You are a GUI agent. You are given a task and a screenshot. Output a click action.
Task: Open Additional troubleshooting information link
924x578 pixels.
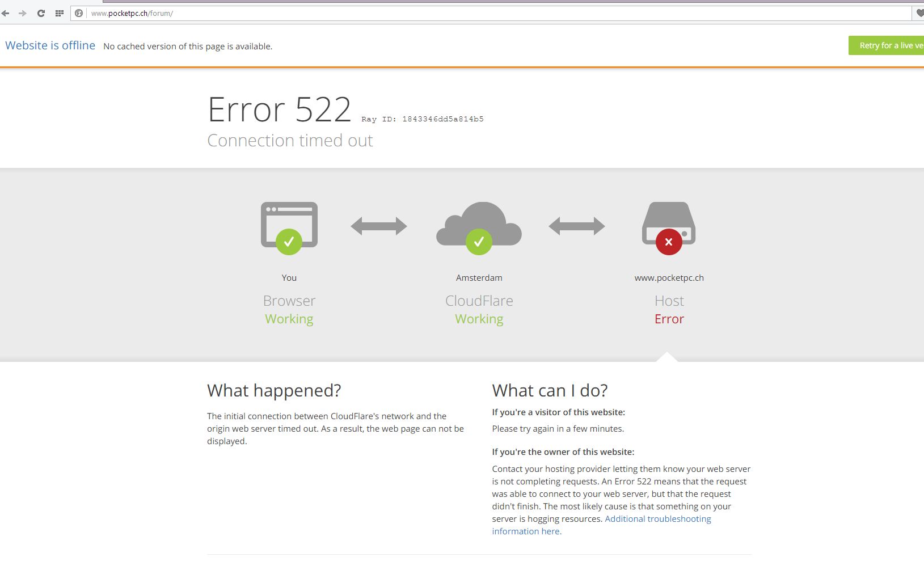(601, 525)
